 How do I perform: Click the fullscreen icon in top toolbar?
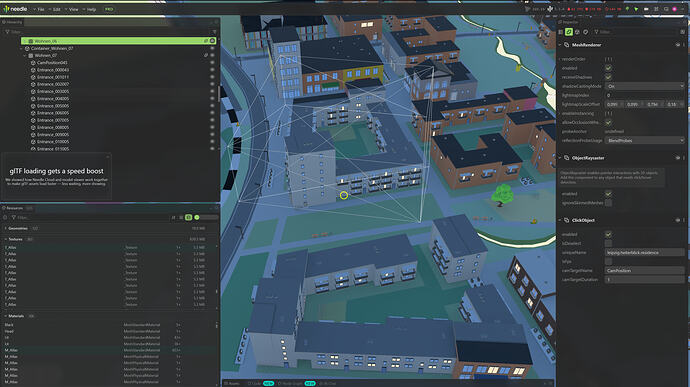[656, 9]
